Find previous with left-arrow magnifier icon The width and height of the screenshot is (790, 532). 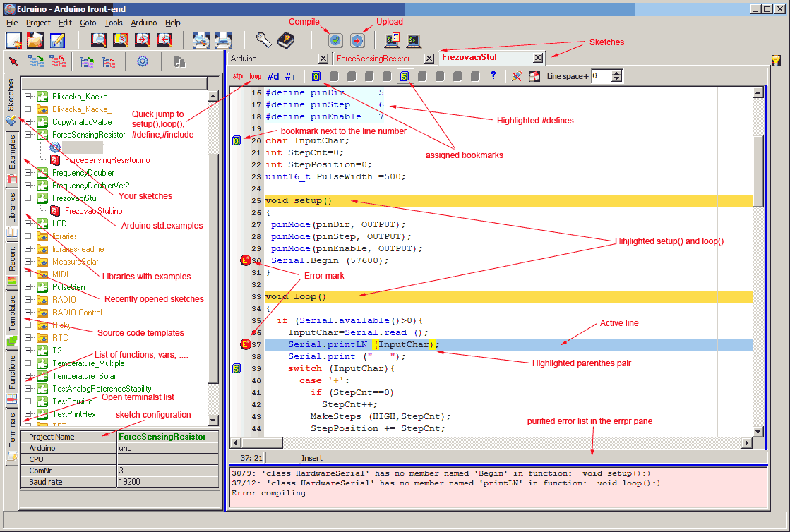coord(164,40)
